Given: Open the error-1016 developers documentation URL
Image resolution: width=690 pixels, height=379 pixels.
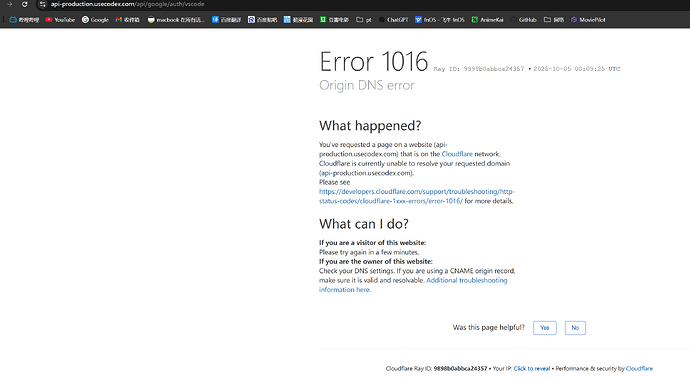Looking at the screenshot, I should point(416,196).
